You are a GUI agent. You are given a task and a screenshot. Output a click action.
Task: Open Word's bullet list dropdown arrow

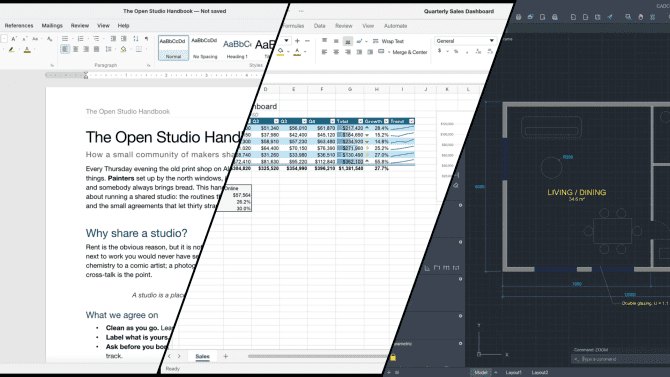coord(72,39)
